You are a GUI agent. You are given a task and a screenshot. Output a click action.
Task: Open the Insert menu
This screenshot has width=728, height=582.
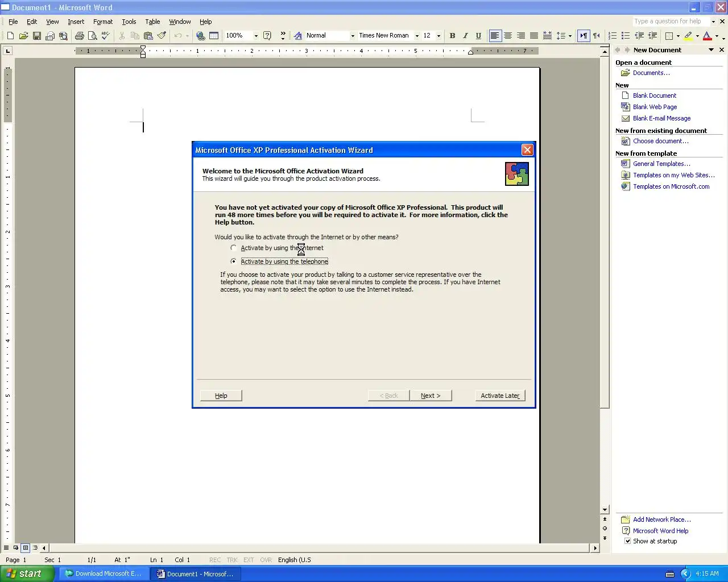[x=76, y=22]
